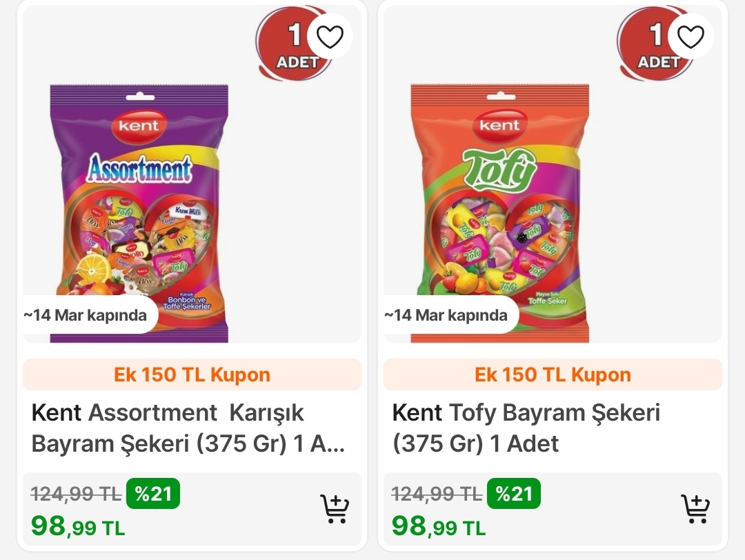Screen dimensions: 745x560
Task: Favorite the Kent Tofy product with heart icon
Action: coord(691,37)
